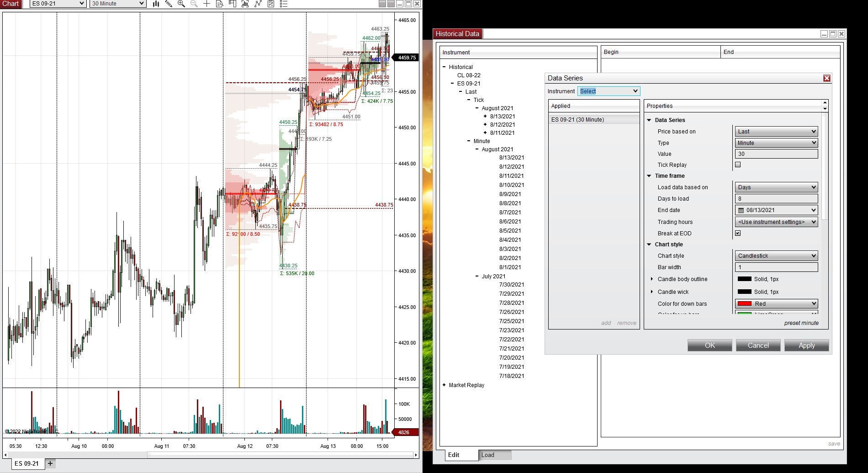Collapse the Chart style section
The height and width of the screenshot is (473, 868).
pyautogui.click(x=649, y=244)
